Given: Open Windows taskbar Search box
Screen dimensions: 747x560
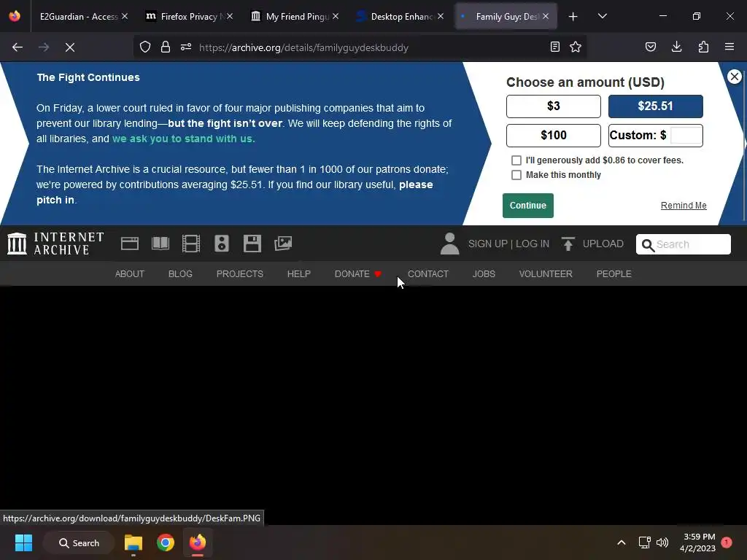Looking at the screenshot, I should click(79, 542).
